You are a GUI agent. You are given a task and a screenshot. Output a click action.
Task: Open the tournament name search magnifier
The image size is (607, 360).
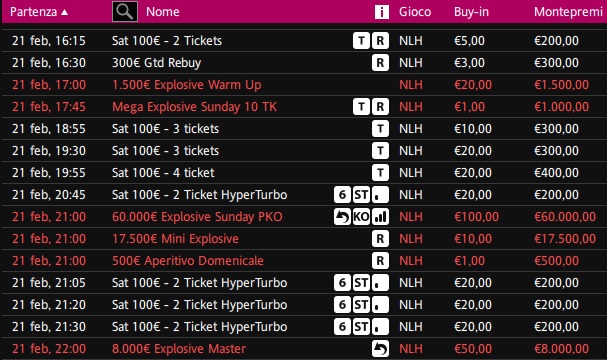pyautogui.click(x=125, y=12)
